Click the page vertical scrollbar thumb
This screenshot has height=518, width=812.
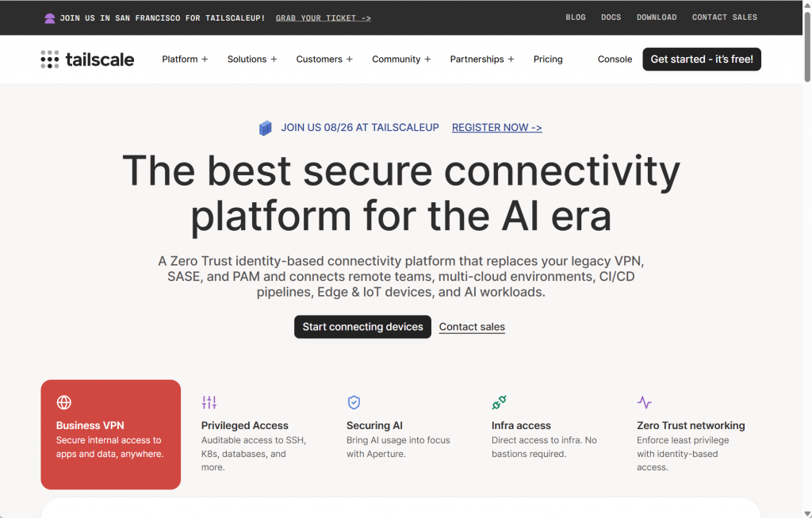tap(806, 47)
